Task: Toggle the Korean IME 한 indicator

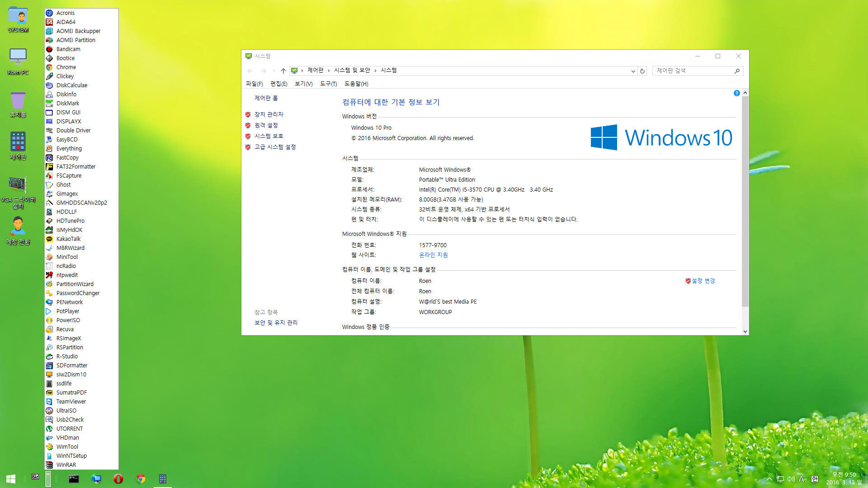Action: click(814, 479)
